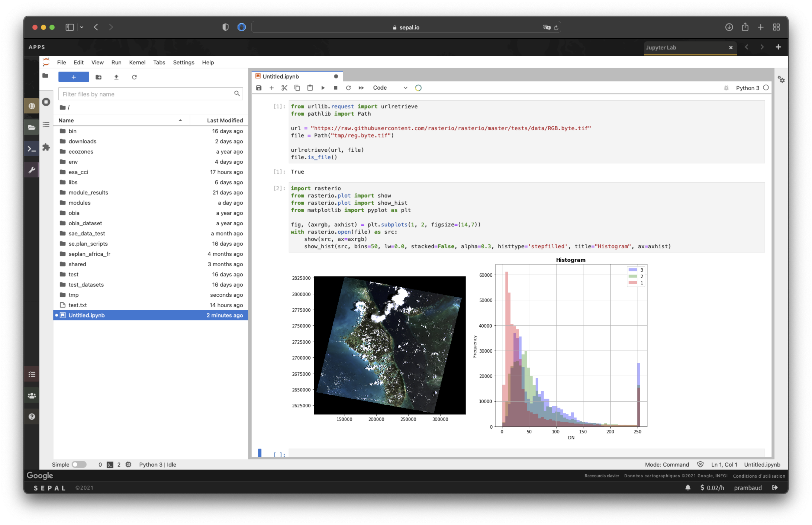Open the tmp folder
The height and width of the screenshot is (525, 812).
click(74, 294)
